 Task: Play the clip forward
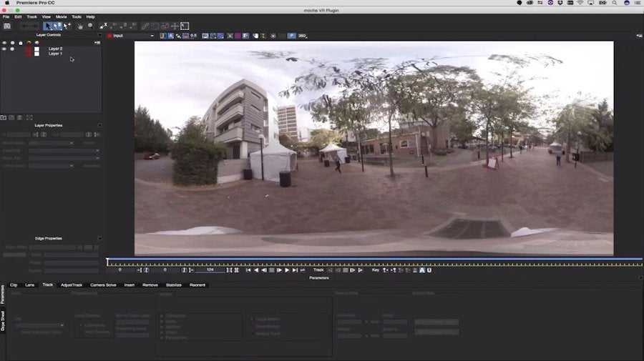(x=287, y=270)
